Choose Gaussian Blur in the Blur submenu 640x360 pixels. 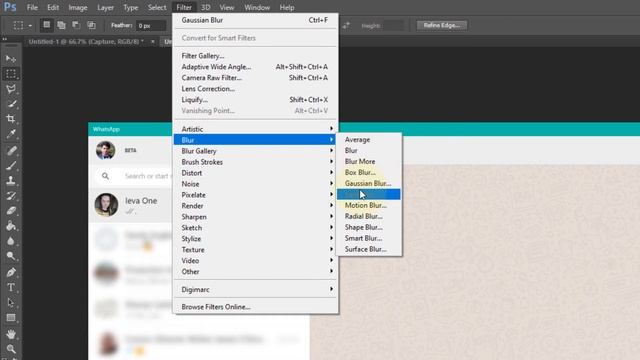coord(369,184)
